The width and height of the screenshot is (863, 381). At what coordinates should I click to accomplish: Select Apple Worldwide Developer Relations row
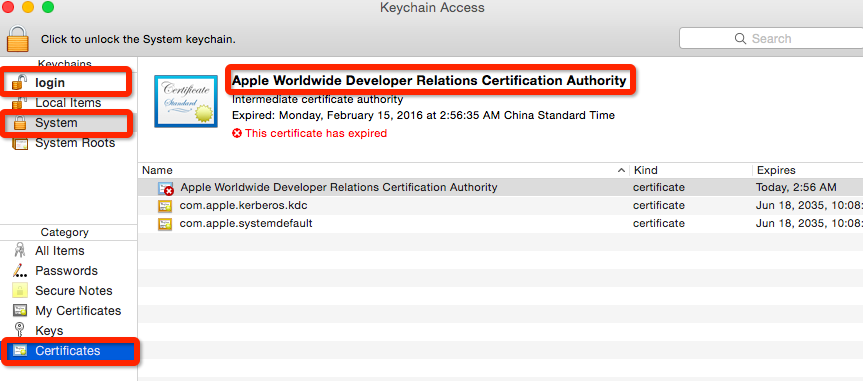(500, 187)
